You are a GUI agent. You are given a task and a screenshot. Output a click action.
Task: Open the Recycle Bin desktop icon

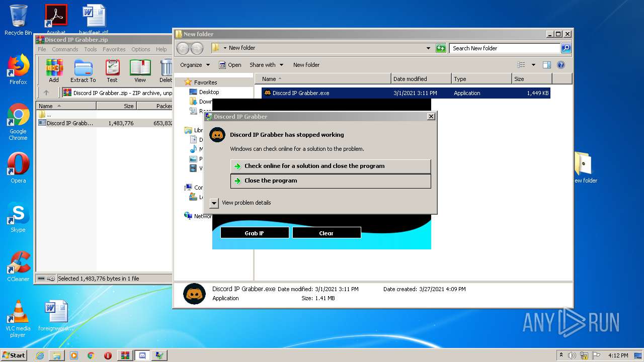click(18, 20)
